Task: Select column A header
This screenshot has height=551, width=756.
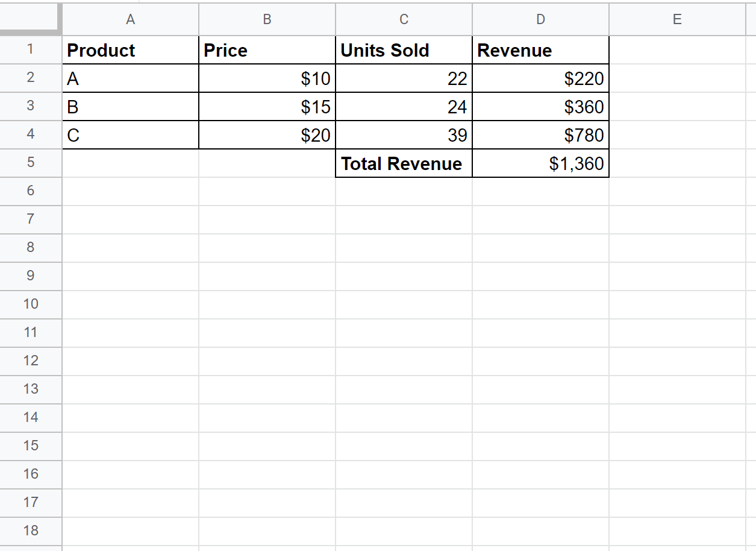Action: tap(130, 19)
